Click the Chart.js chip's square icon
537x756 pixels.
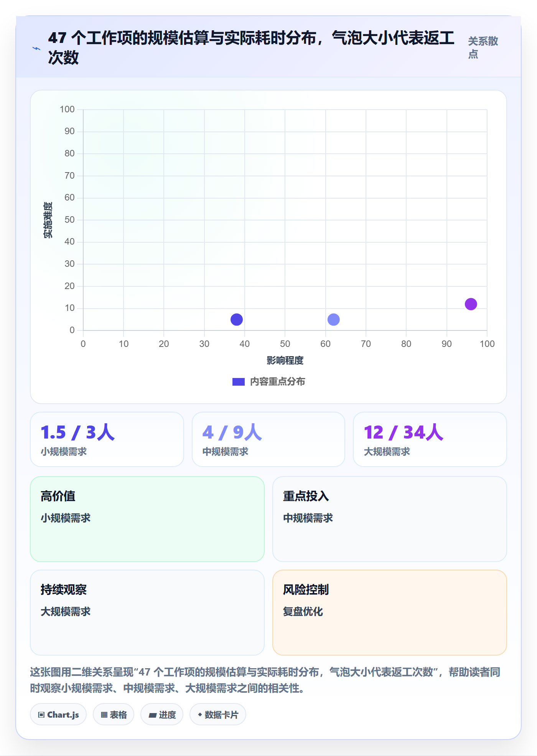click(41, 715)
